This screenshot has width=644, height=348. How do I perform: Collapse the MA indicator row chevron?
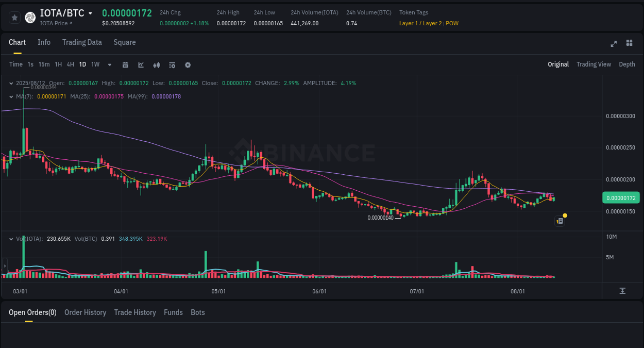(x=11, y=96)
